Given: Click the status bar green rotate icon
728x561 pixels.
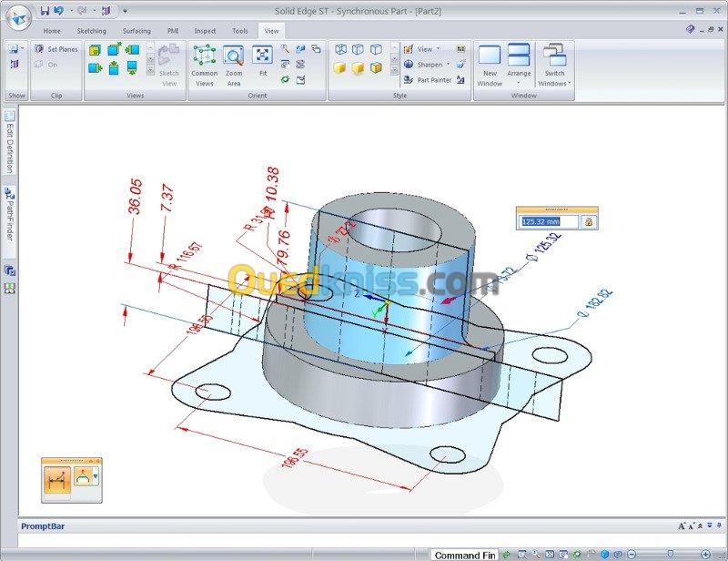Looking at the screenshot, I should [577, 555].
